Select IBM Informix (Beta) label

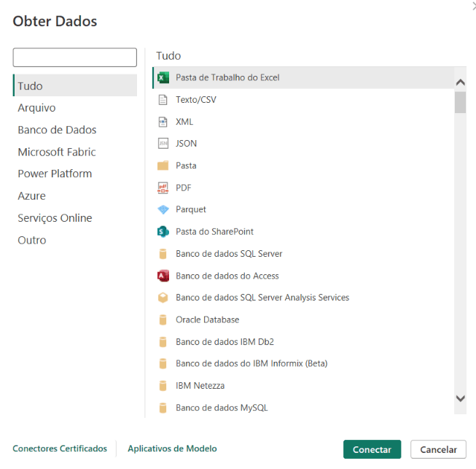pyautogui.click(x=251, y=363)
